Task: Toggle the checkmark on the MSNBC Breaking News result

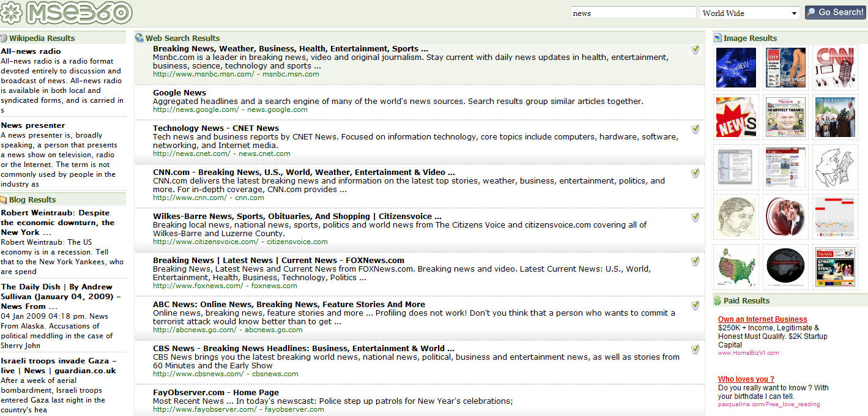Action: point(695,50)
